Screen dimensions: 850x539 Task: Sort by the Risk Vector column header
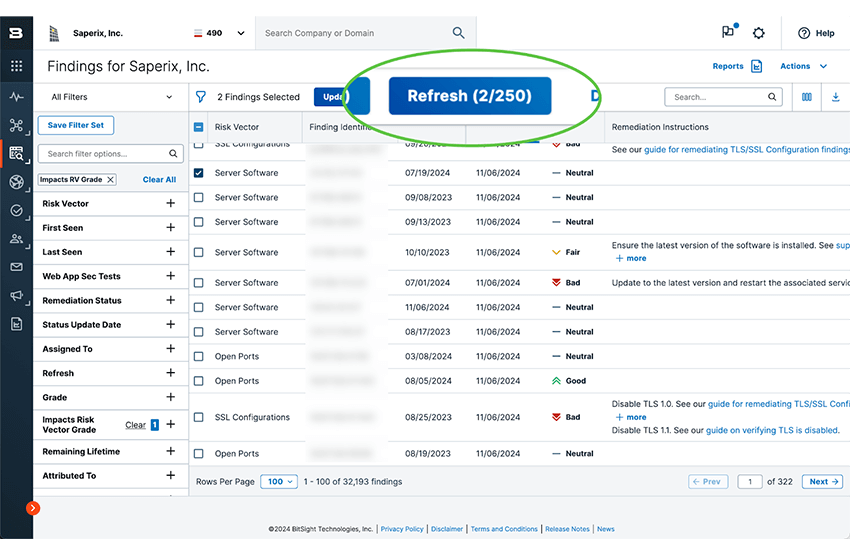pyautogui.click(x=237, y=127)
